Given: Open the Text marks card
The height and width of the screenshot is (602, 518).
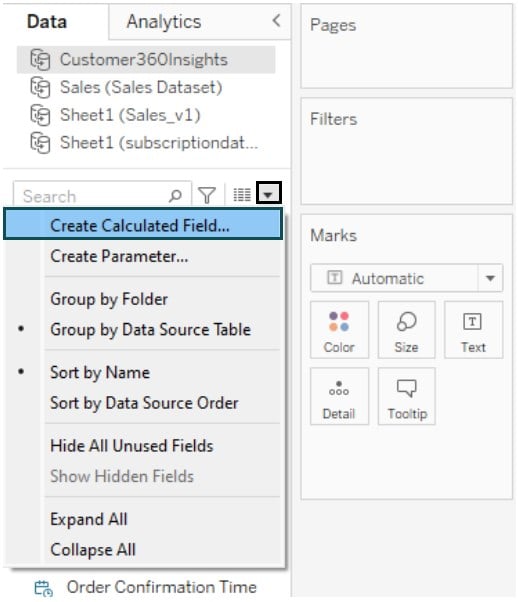Looking at the screenshot, I should point(473,330).
